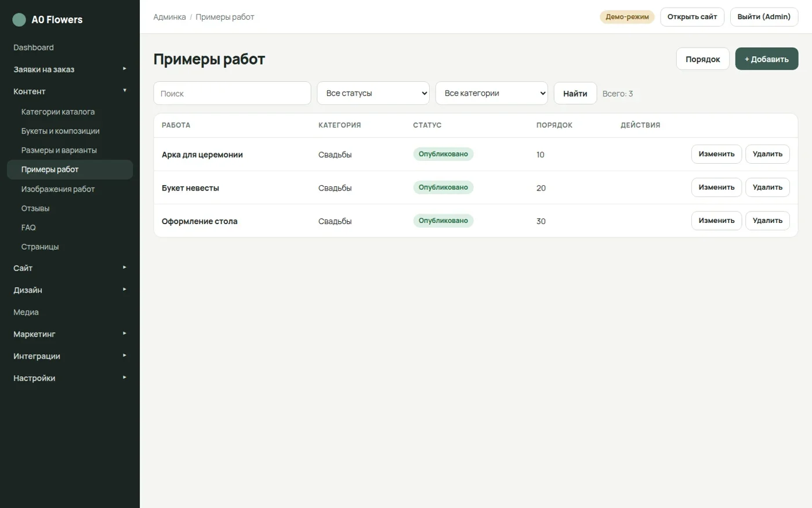Image resolution: width=812 pixels, height=508 pixels.
Task: Click the ПОРЯДОК column header
Action: pos(554,125)
